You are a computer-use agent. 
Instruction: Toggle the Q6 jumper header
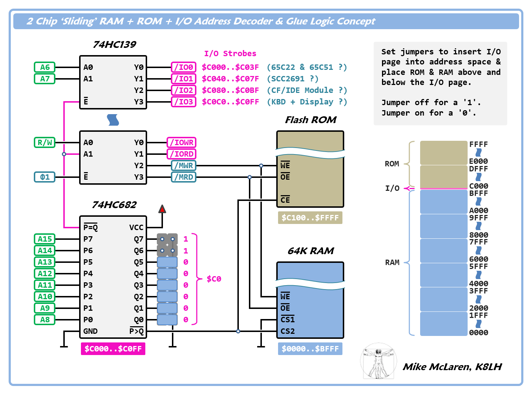[x=167, y=251]
